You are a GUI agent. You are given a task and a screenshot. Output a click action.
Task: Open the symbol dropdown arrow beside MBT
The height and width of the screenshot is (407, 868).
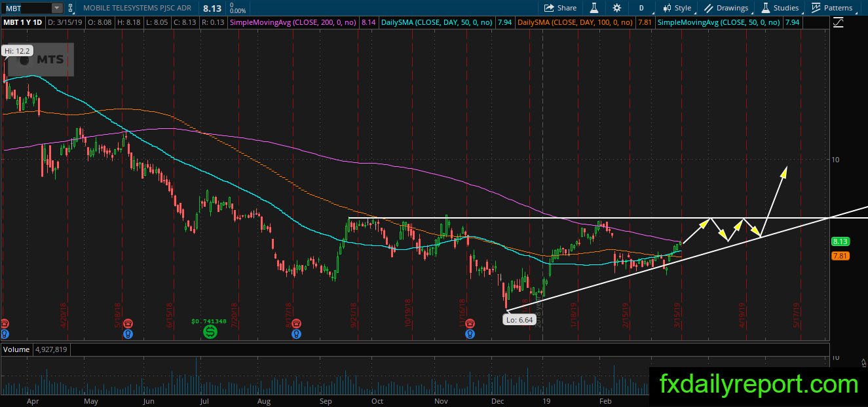point(57,8)
